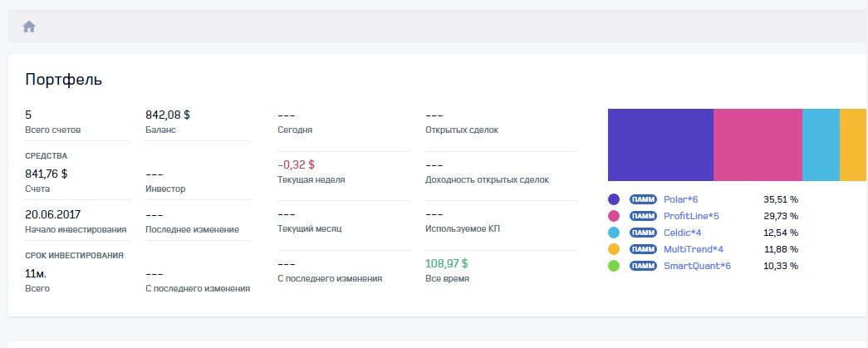Open the Celdic*4 account link
This screenshot has height=348, width=868.
683,233
